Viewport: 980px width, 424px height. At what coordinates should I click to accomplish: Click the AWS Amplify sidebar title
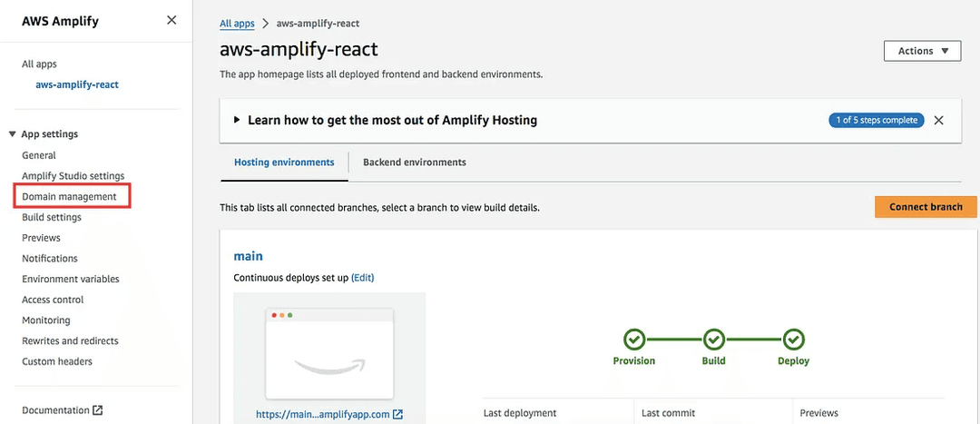pos(60,21)
